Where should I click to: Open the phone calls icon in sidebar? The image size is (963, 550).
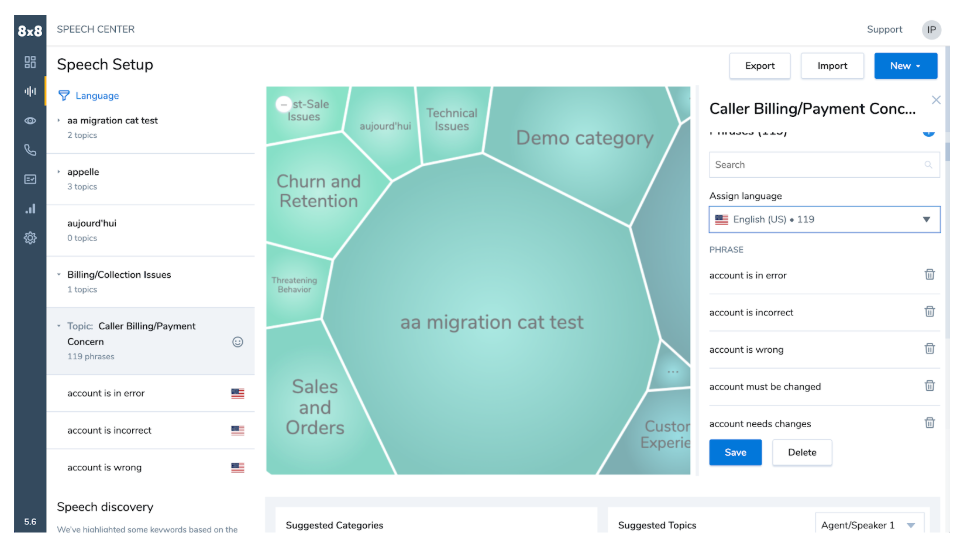(x=30, y=150)
